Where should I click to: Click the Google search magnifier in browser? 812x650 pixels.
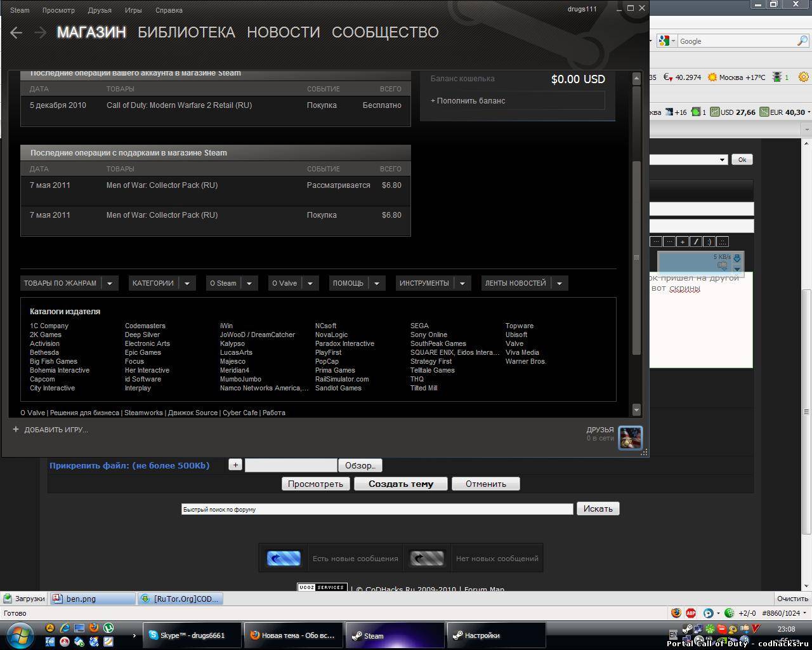[x=802, y=41]
